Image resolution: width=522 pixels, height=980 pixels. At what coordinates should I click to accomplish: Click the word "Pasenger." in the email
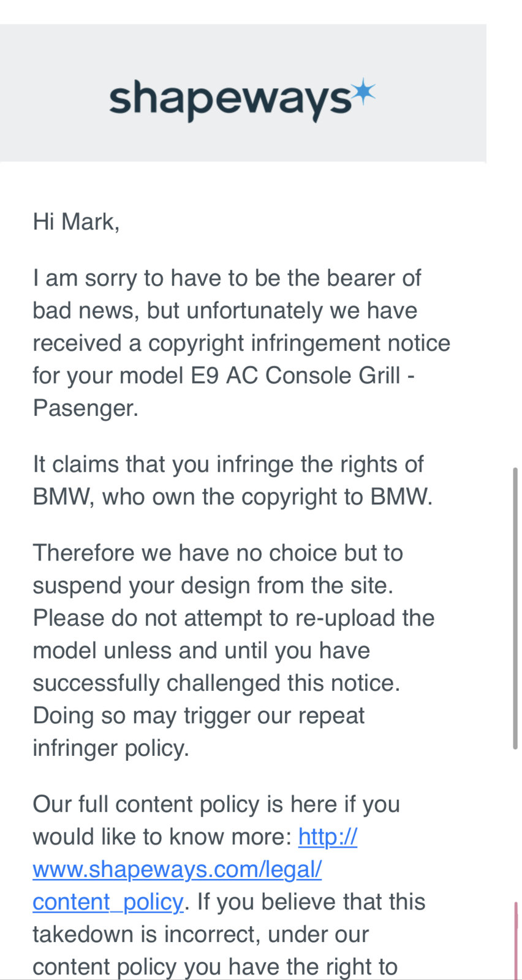[86, 408]
